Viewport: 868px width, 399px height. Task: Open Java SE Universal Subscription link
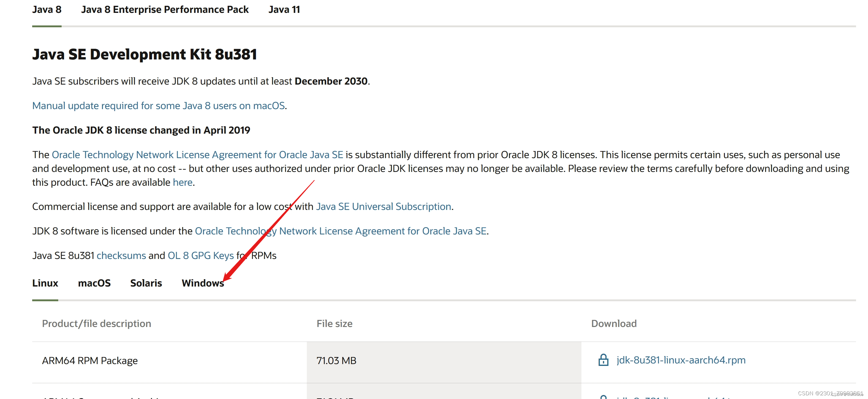coord(383,207)
